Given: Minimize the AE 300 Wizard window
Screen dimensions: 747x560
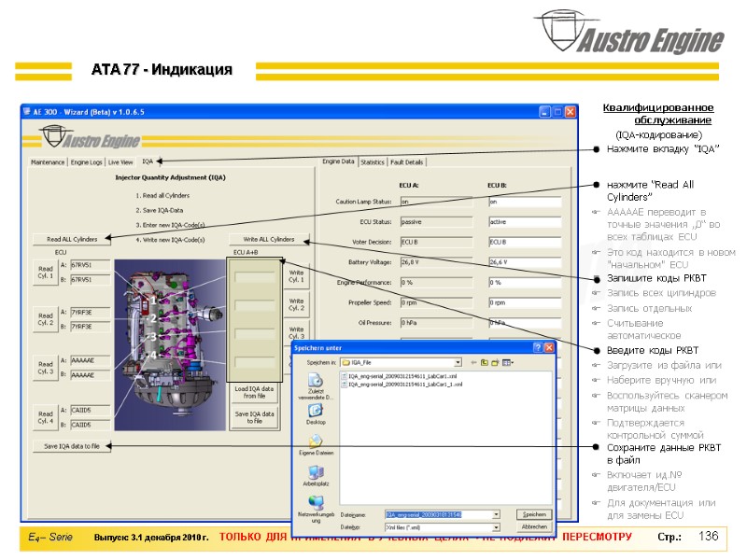Looking at the screenshot, I should click(544, 112).
